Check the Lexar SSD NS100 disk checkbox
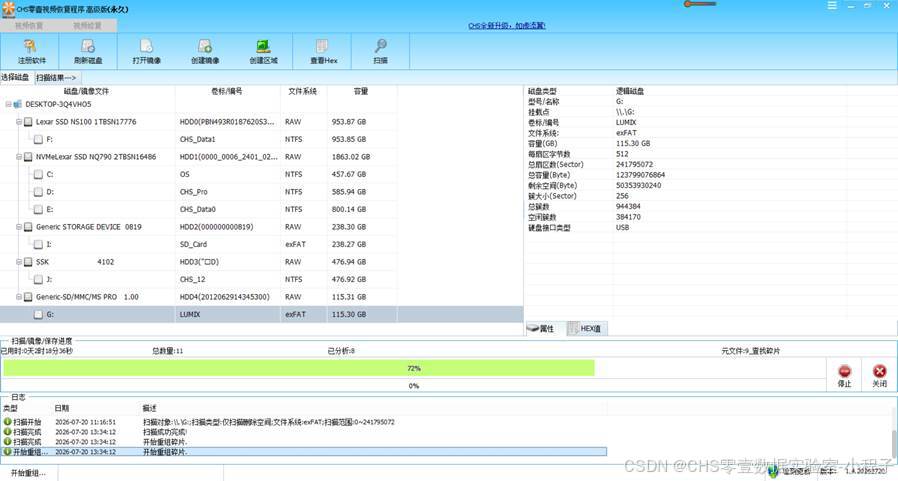 [x=28, y=122]
